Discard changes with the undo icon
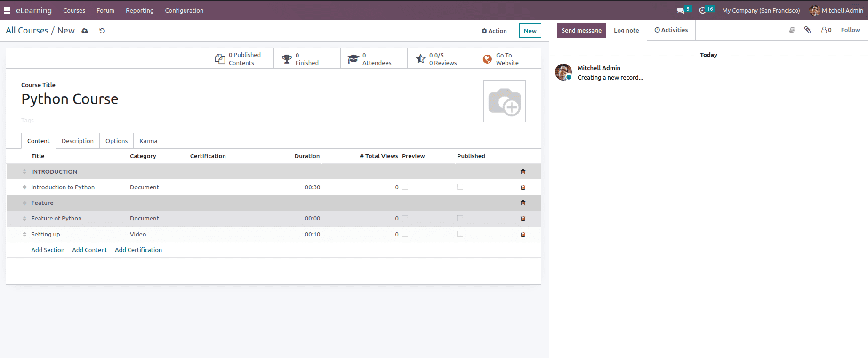Image resolution: width=868 pixels, height=358 pixels. point(102,31)
